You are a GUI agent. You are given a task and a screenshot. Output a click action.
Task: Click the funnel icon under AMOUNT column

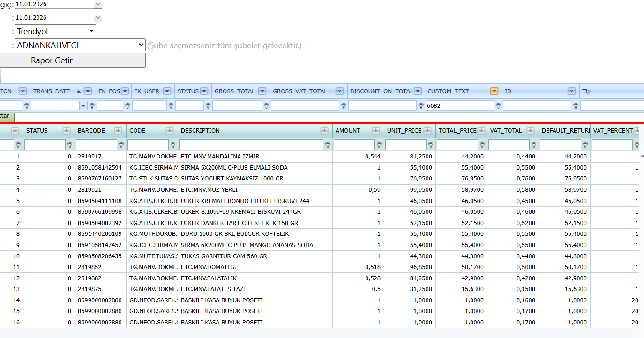(x=379, y=145)
